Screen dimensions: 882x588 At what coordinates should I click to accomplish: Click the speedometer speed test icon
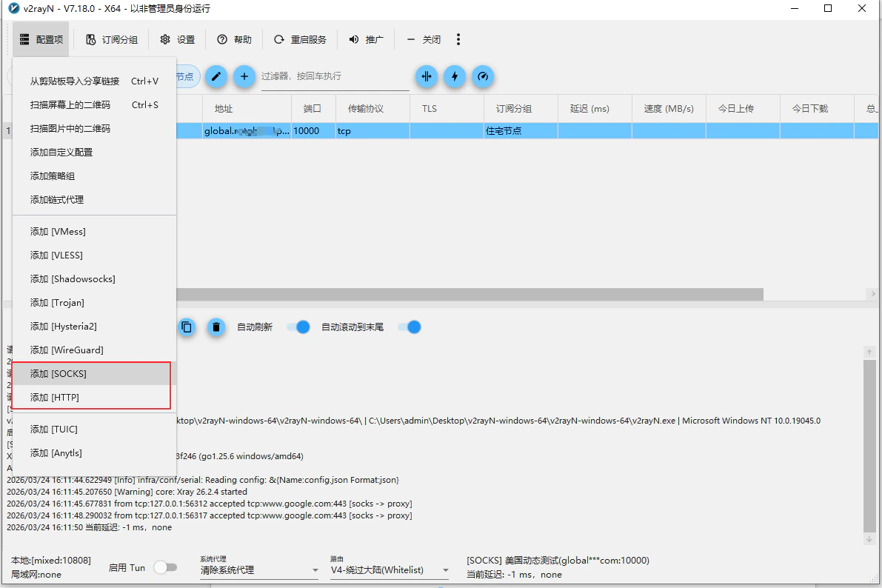pos(483,76)
